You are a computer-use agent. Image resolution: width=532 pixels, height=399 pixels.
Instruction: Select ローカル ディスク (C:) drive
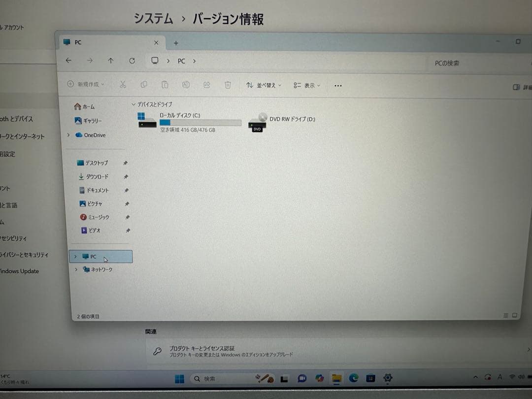pyautogui.click(x=189, y=122)
